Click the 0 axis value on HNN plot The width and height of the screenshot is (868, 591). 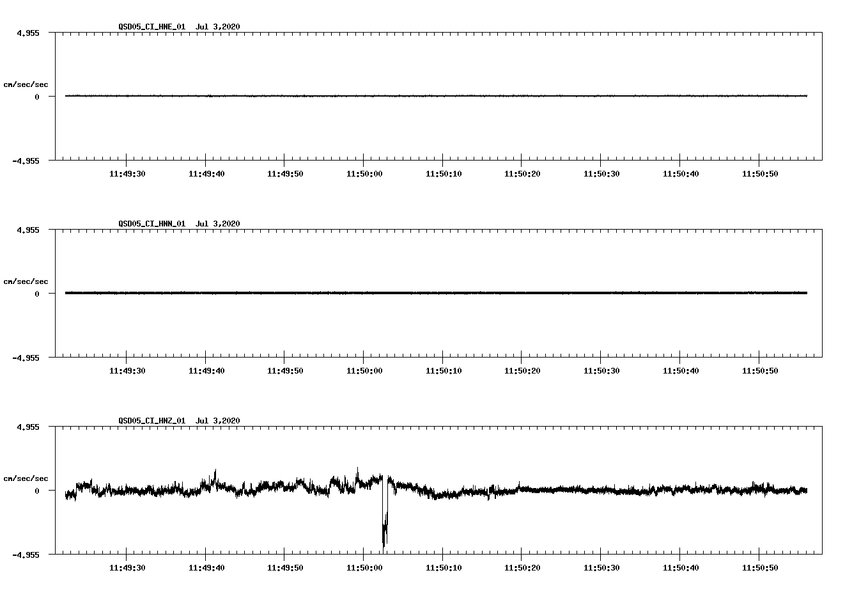pyautogui.click(x=37, y=294)
